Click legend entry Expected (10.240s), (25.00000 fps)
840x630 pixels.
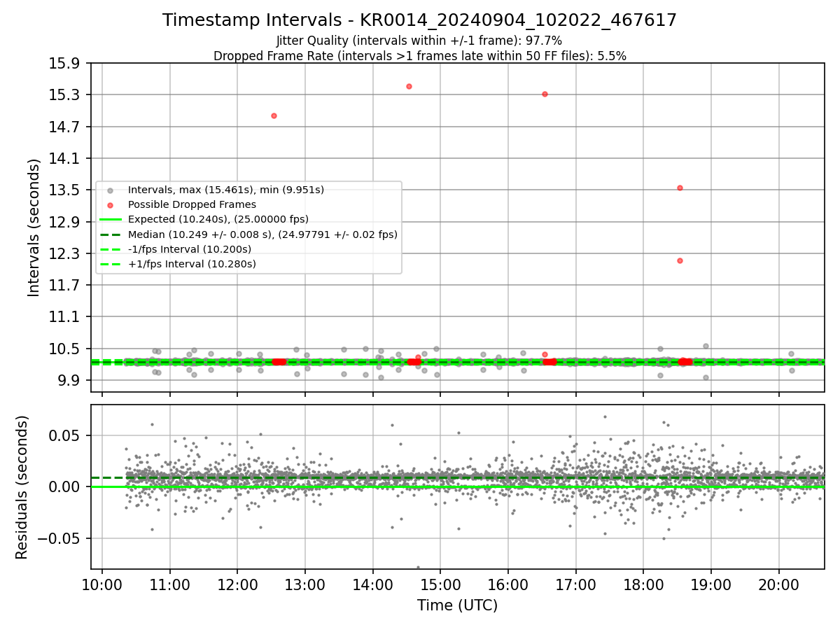click(218, 219)
